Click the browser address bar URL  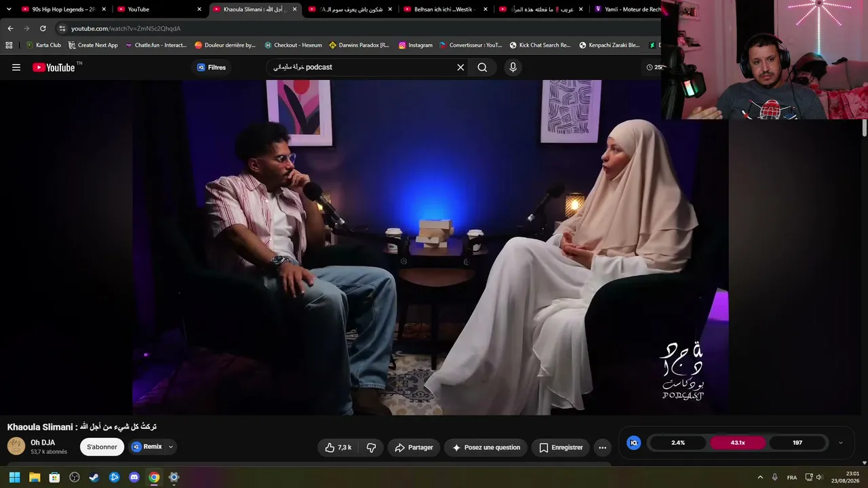(x=125, y=28)
